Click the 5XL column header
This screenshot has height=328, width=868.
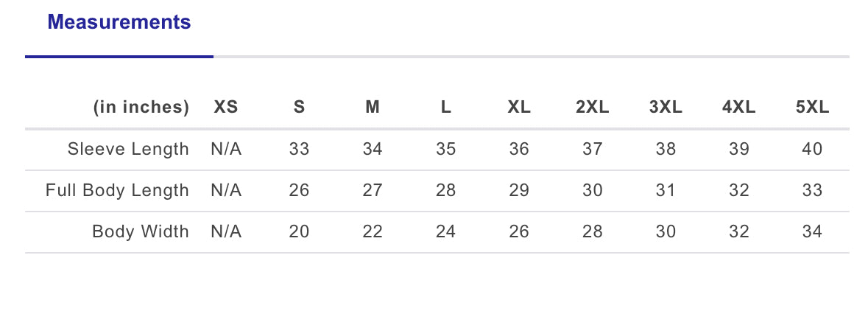[x=812, y=108]
